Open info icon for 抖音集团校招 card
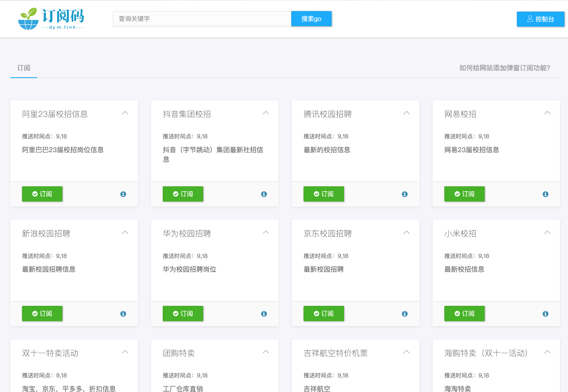 coord(264,194)
